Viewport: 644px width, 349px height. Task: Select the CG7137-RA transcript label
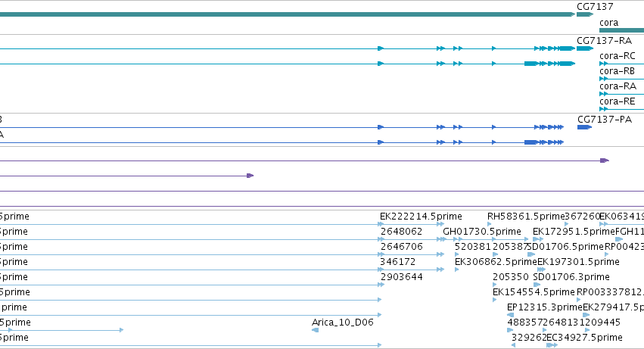pos(604,41)
